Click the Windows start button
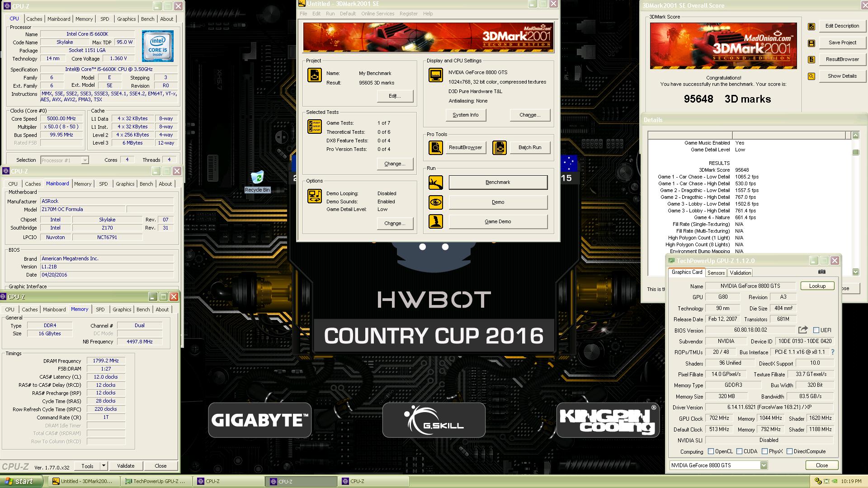The width and height of the screenshot is (868, 488). (x=22, y=482)
